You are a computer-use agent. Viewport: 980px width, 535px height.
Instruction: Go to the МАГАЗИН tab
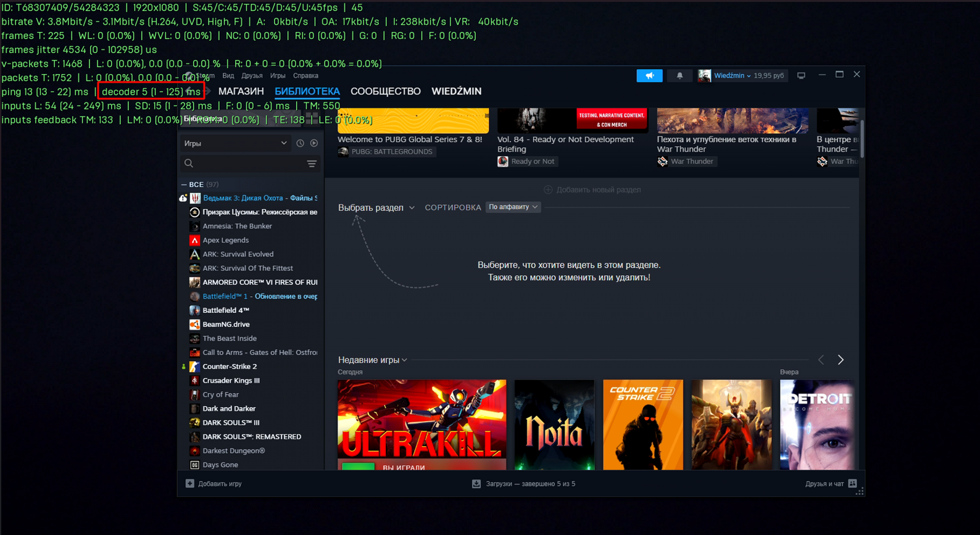241,91
